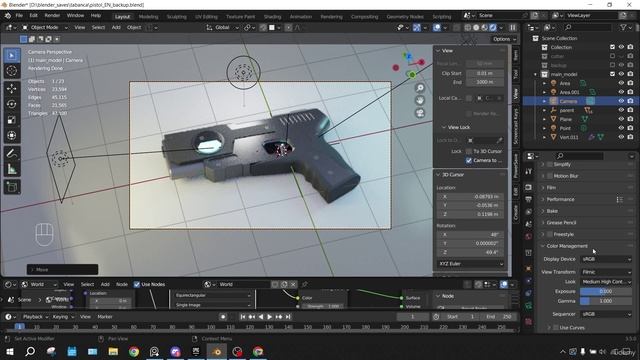Viewport: 640px width, 360px height.
Task: Pause viewport render with pause icon
Action: coord(513,27)
